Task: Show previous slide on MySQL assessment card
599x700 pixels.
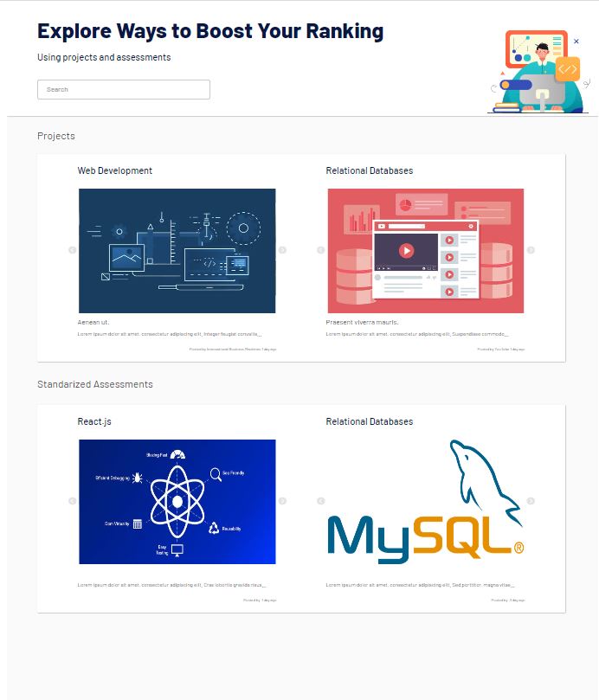Action: click(x=321, y=501)
